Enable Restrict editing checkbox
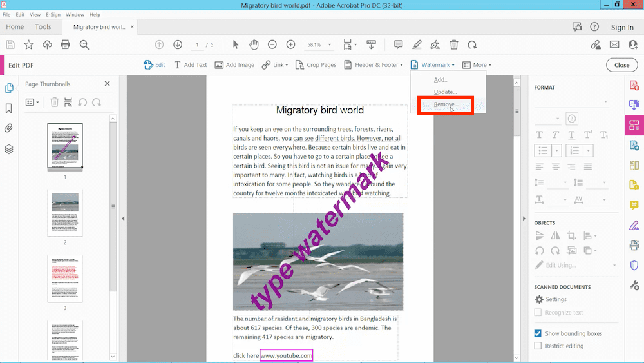 (x=538, y=346)
